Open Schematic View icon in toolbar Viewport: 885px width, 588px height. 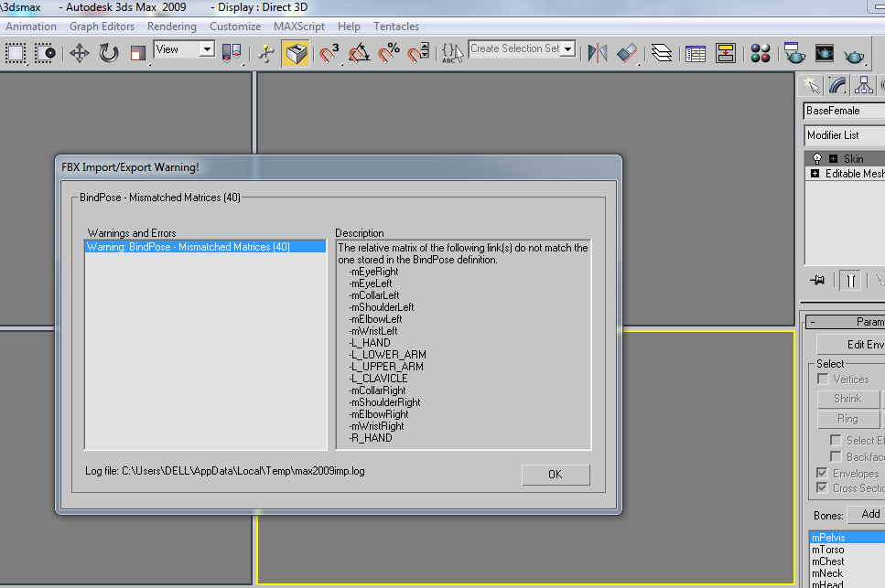725,54
